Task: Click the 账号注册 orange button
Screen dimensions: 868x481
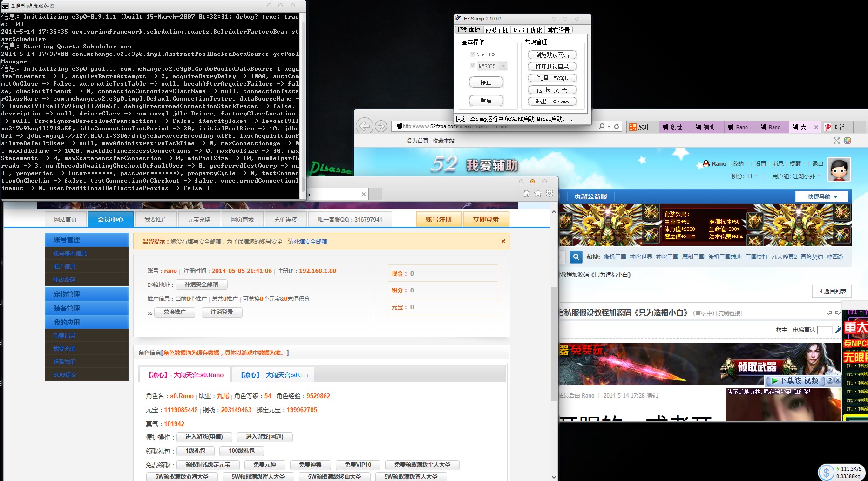Action: coord(439,219)
